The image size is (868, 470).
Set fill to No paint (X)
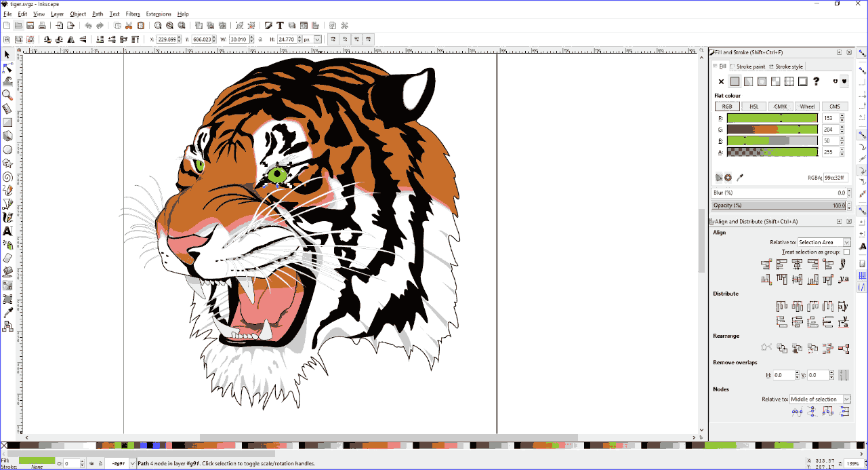pyautogui.click(x=721, y=81)
